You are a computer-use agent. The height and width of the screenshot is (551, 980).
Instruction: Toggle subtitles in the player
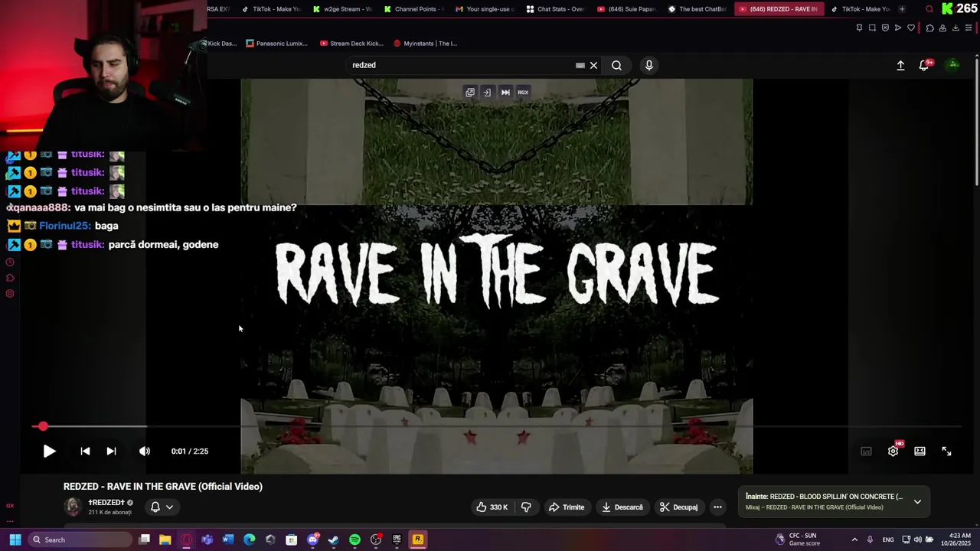(866, 452)
